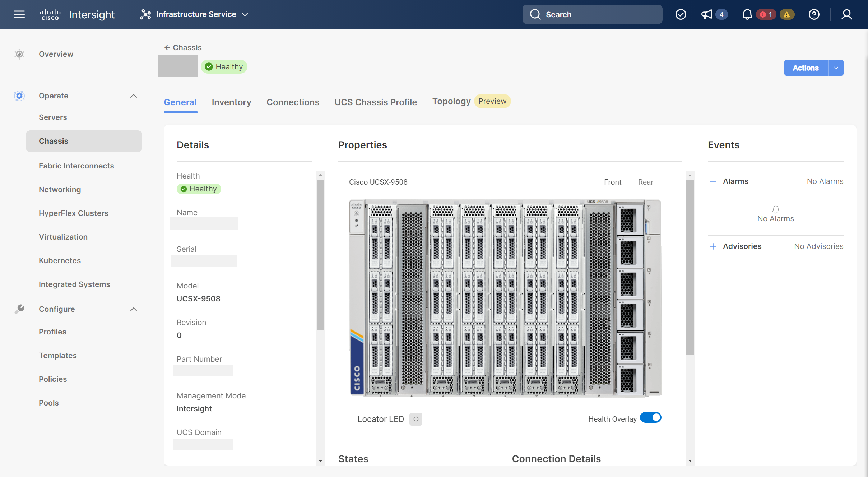The width and height of the screenshot is (868, 477).
Task: Open Templates under Configure
Action: coord(58,356)
